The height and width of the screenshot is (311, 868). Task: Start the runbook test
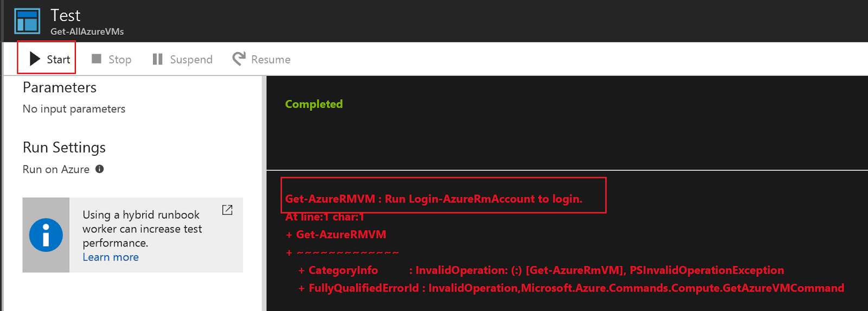49,59
